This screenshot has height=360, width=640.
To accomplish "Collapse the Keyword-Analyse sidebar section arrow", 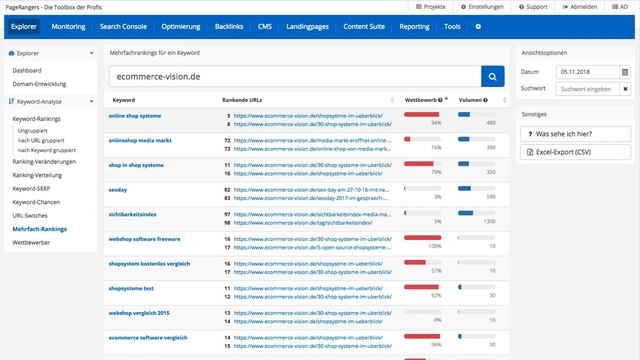I will coord(91,102).
